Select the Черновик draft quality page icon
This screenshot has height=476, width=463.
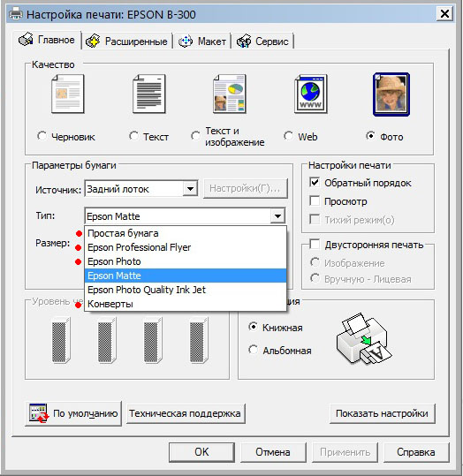[68, 94]
